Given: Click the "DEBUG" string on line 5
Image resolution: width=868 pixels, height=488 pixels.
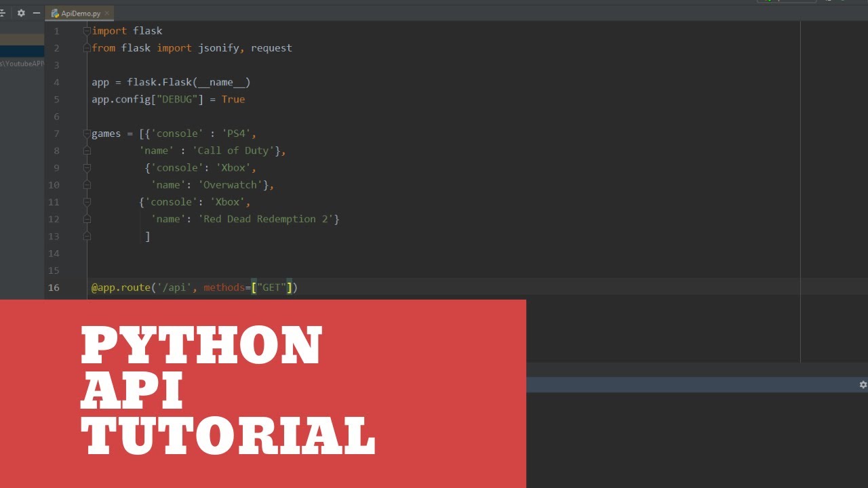Looking at the screenshot, I should click(x=177, y=99).
